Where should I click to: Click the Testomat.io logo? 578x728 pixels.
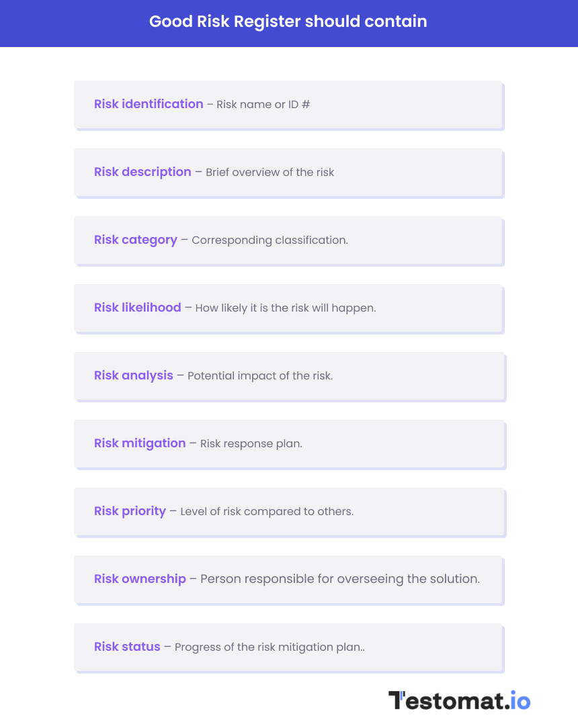point(459,700)
